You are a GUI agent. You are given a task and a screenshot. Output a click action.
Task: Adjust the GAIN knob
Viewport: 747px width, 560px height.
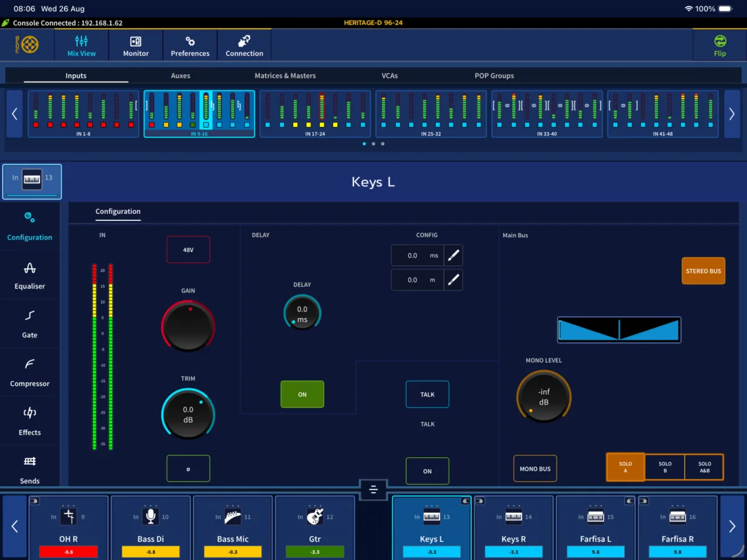(x=188, y=327)
